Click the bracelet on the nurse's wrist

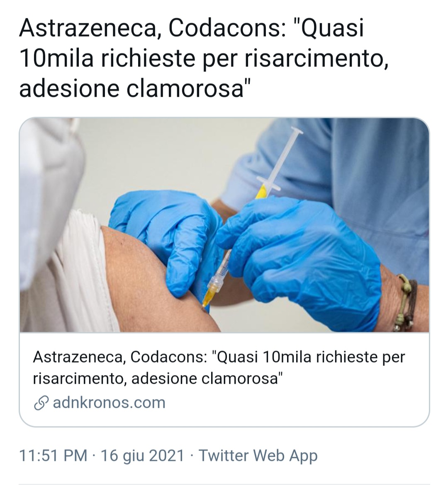[x=405, y=303]
